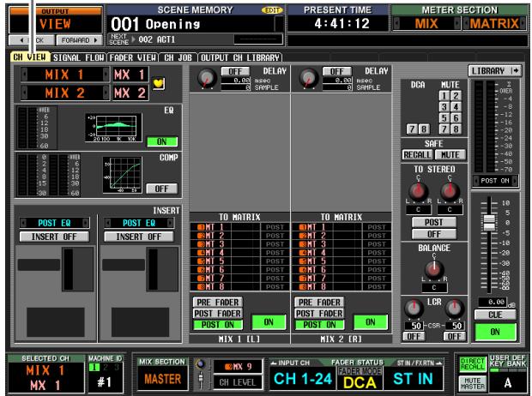Change meter POST ON point left arrow
The height and width of the screenshot is (396, 532).
point(475,181)
